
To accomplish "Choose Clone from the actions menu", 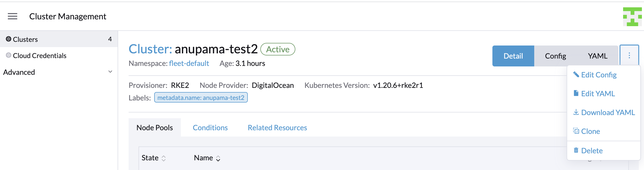I will coord(590,131).
